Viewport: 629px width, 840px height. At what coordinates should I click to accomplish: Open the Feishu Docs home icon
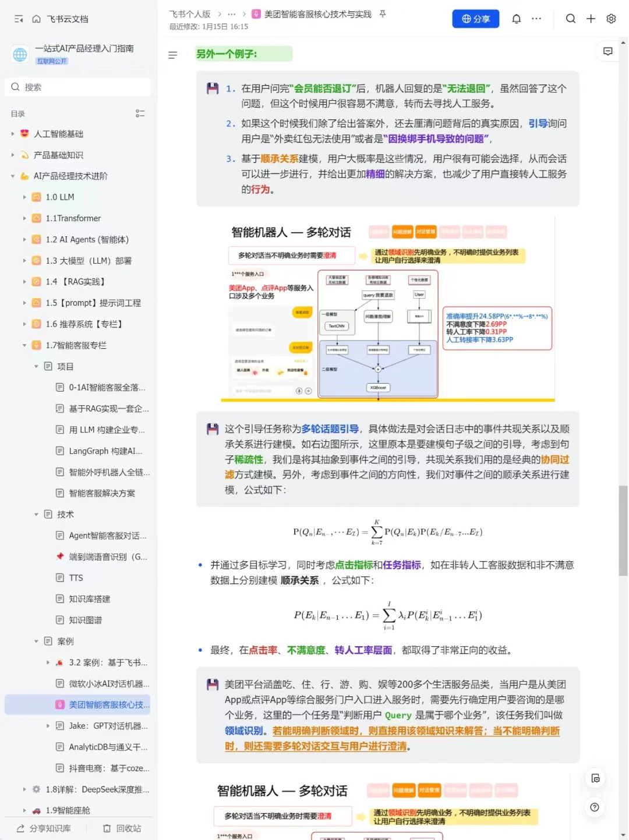[x=36, y=19]
